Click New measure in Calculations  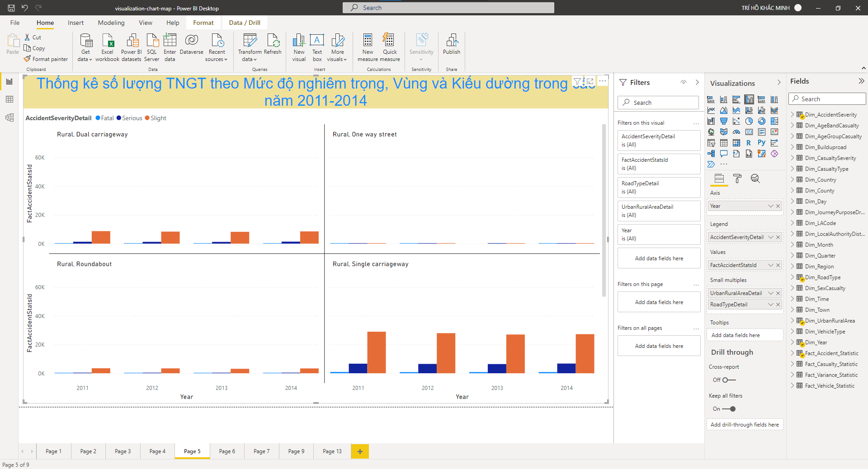tap(368, 47)
